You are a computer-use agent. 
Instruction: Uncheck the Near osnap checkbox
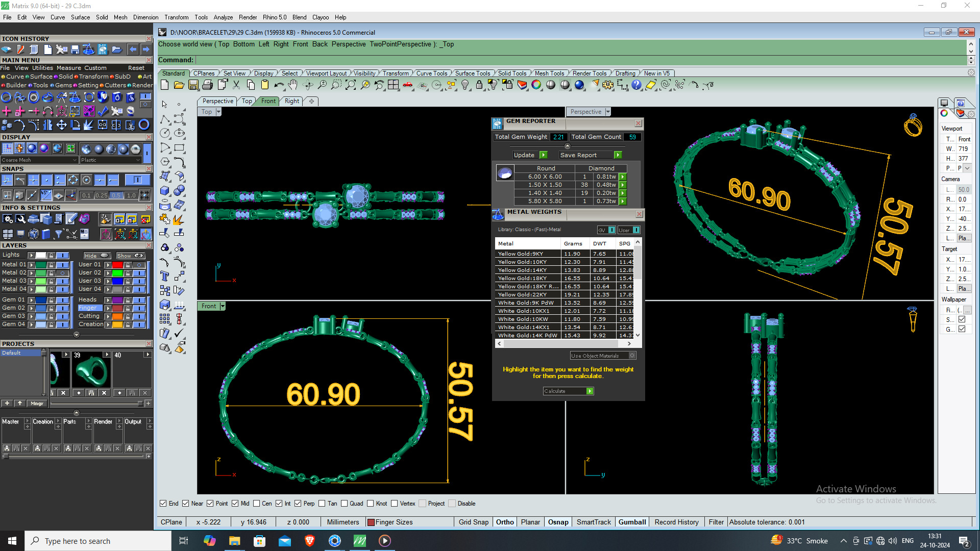[186, 504]
